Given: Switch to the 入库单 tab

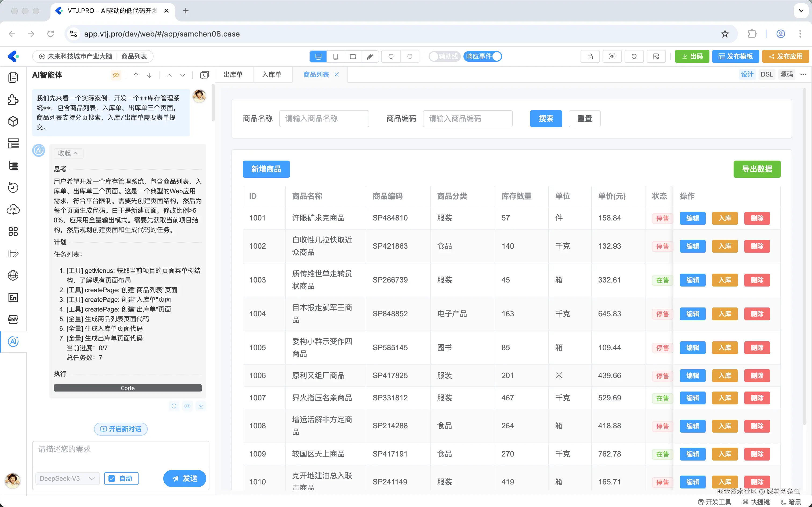Looking at the screenshot, I should (271, 74).
